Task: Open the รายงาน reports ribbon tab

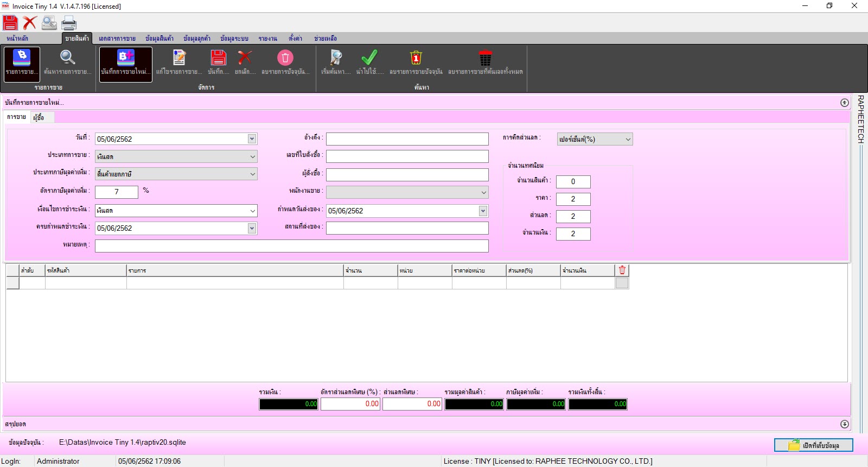Action: click(267, 39)
